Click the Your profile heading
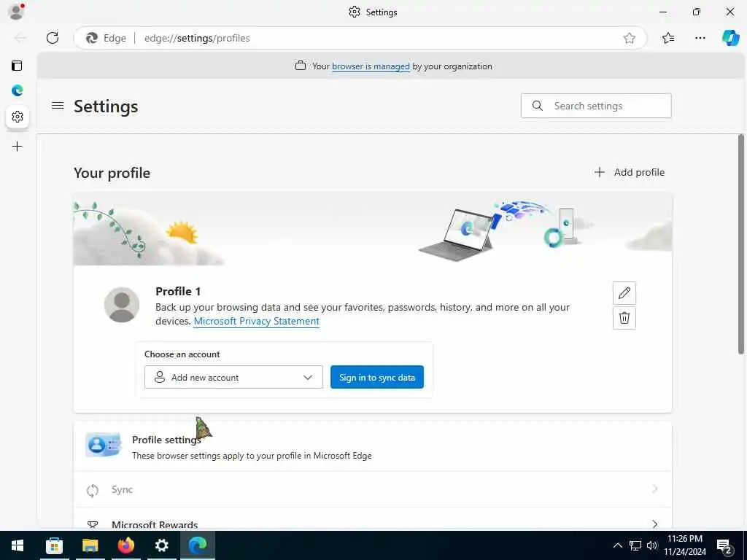The height and width of the screenshot is (560, 747). click(112, 173)
